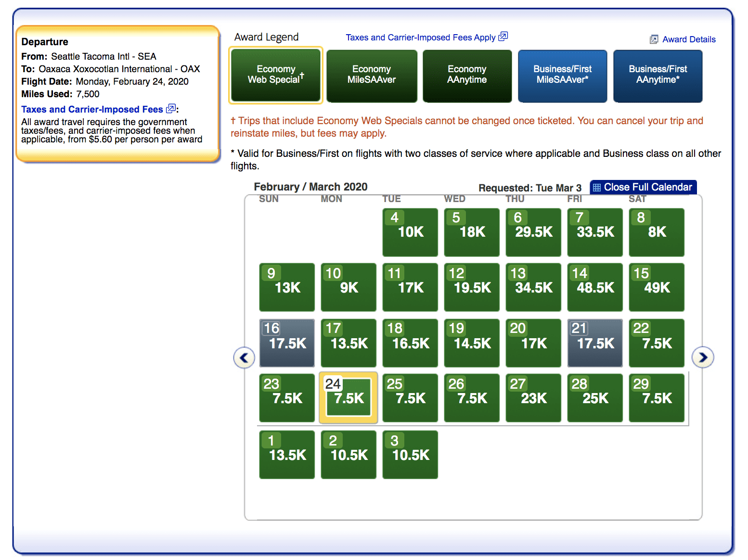Select March 3 requested date cell
This screenshot has height=560, width=748.
[x=410, y=455]
